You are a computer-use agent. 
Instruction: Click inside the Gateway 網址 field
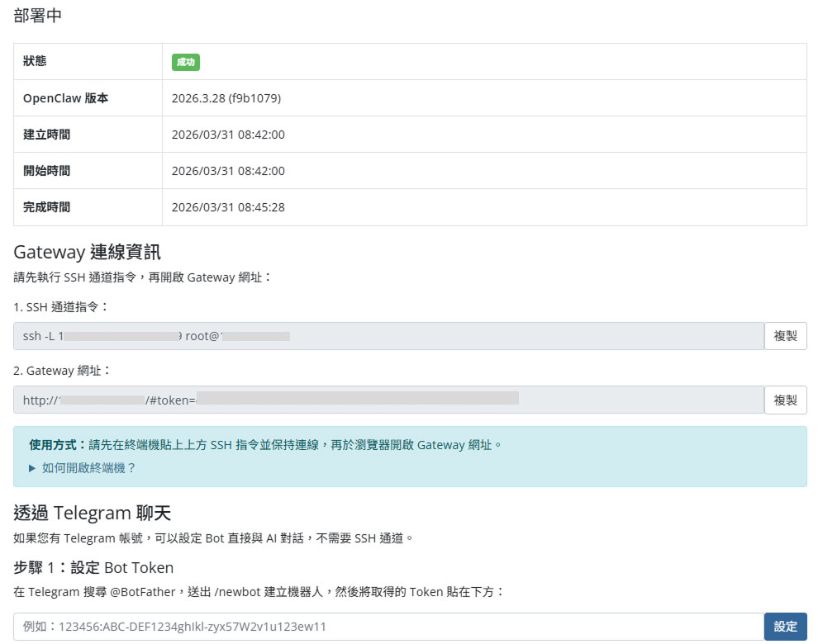388,400
